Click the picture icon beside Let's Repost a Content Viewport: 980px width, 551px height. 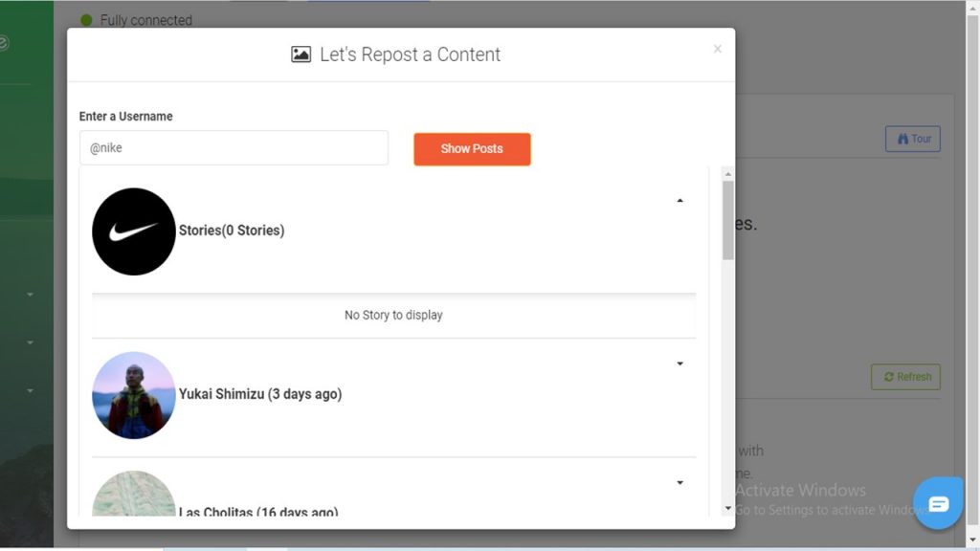(x=301, y=55)
